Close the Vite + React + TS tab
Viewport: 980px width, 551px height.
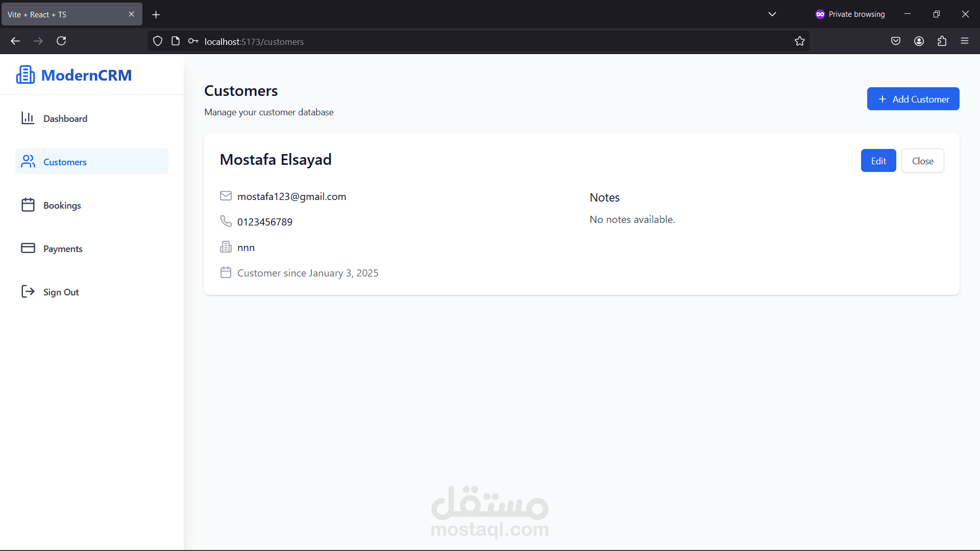click(x=131, y=14)
